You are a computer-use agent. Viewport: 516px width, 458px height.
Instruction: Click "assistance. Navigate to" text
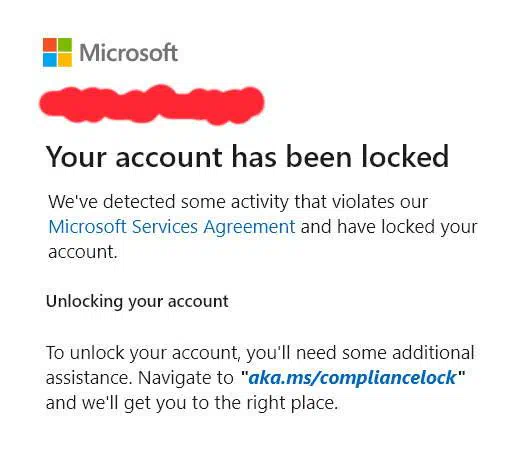140,378
